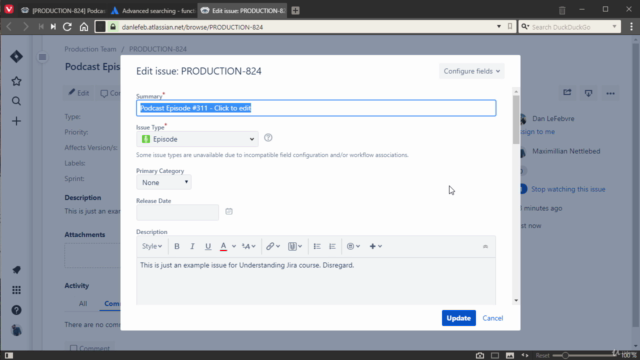Open the plus insert-more menu
Screen dimensions: 640x360
pyautogui.click(x=376, y=246)
